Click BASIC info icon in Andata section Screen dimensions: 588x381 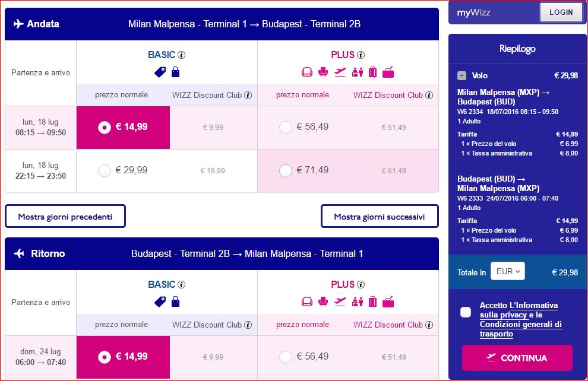pos(182,55)
